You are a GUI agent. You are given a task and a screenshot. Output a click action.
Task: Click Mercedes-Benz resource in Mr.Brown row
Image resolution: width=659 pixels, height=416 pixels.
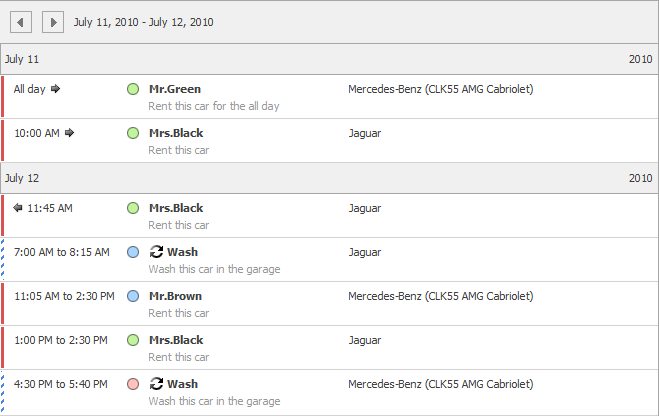(x=440, y=296)
